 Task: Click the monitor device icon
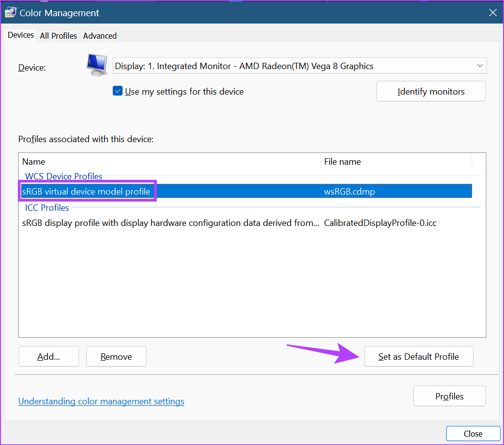97,65
